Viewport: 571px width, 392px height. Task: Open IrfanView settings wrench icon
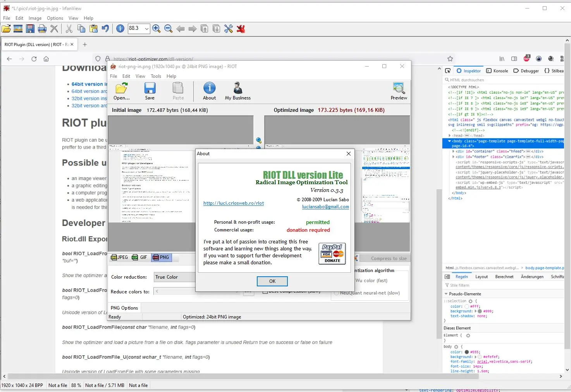229,29
